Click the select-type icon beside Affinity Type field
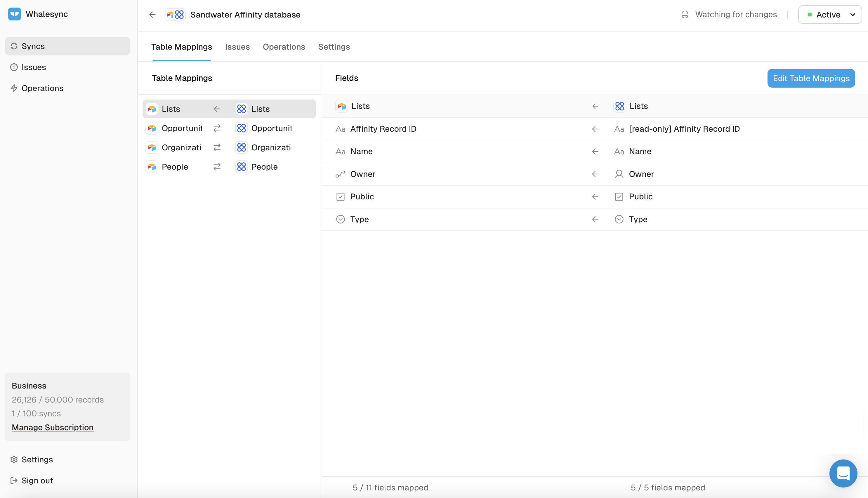Viewport: 868px width, 498px height. (619, 219)
